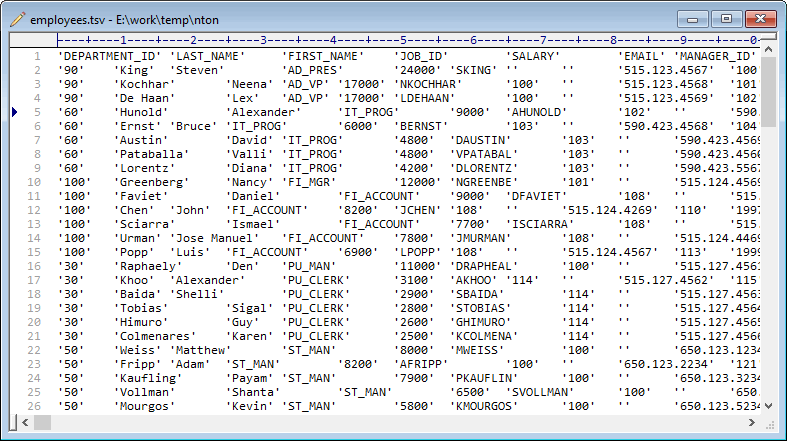Click line number 12 in the margin
This screenshot has width=787, height=441.
click(33, 211)
